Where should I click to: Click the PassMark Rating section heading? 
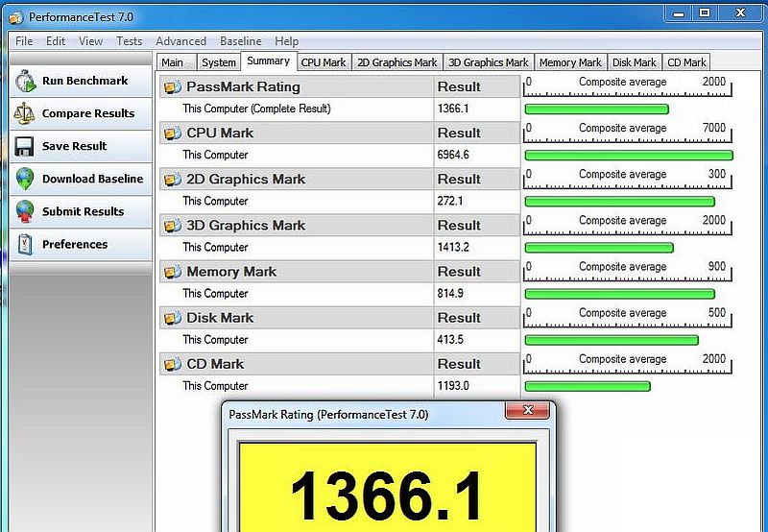tap(243, 87)
